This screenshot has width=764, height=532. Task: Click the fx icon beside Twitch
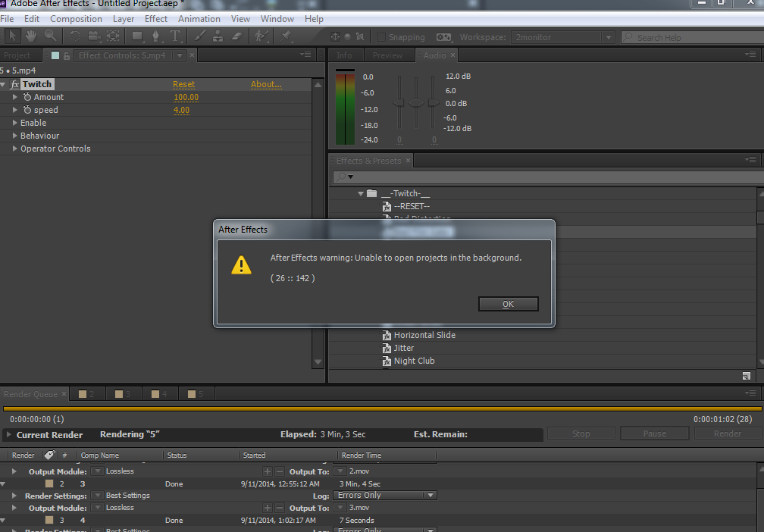pos(15,84)
